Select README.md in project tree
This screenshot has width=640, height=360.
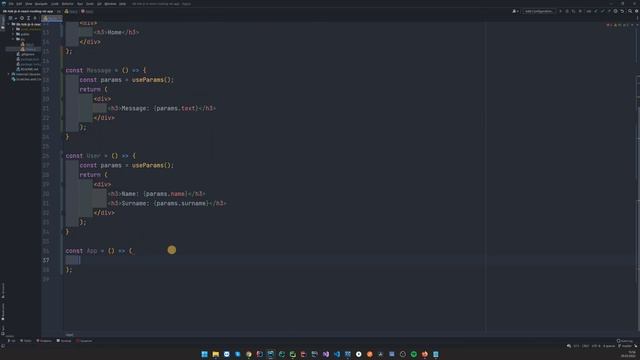point(27,69)
